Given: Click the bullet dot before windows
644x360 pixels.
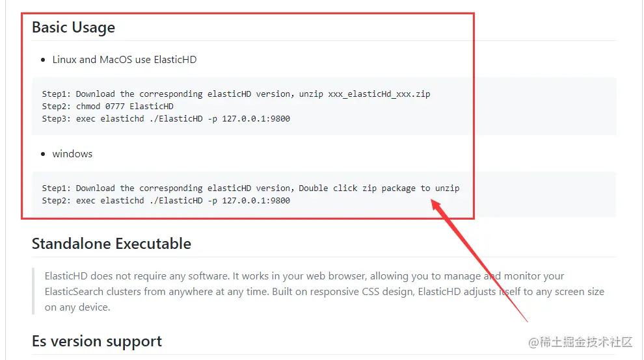Looking at the screenshot, I should pyautogui.click(x=43, y=154).
